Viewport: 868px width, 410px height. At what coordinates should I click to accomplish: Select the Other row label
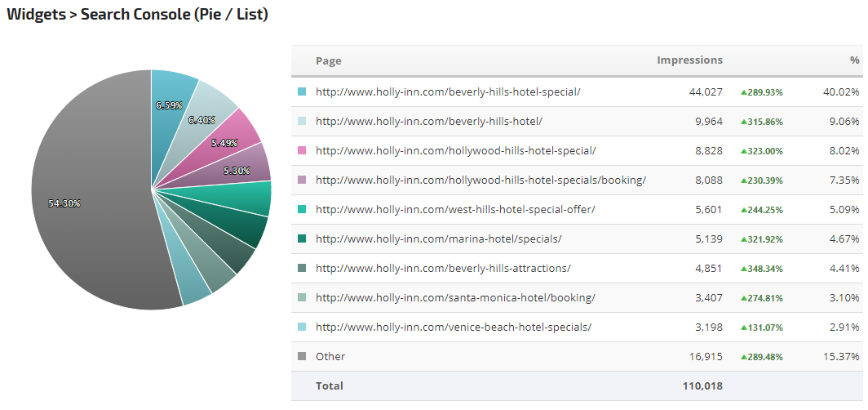[330, 356]
